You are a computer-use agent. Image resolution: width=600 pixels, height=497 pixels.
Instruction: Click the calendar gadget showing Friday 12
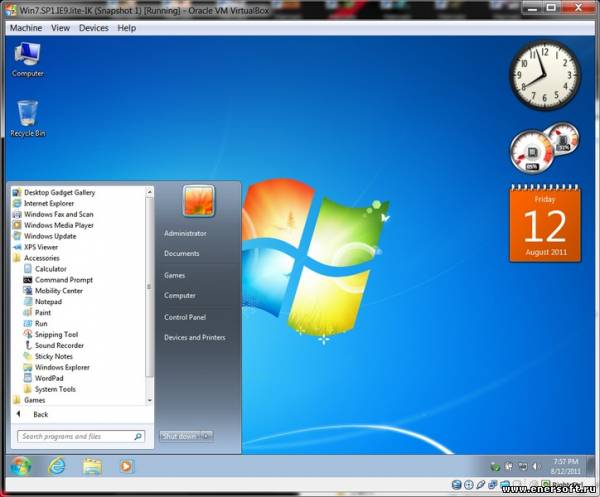coord(545,224)
